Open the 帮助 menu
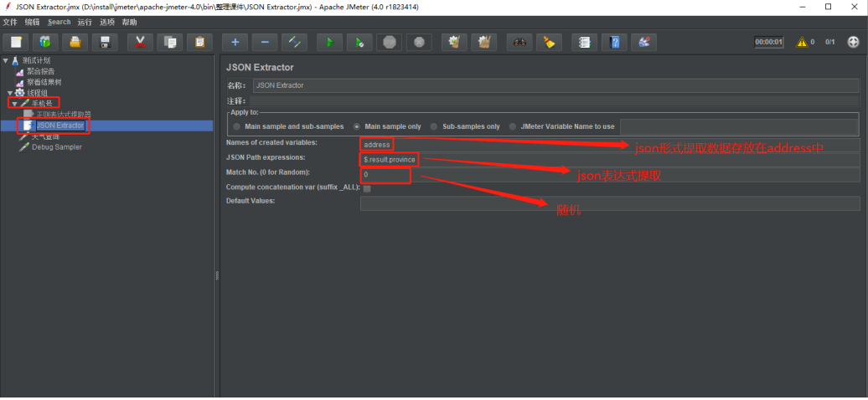The height and width of the screenshot is (400, 868). pyautogui.click(x=130, y=22)
